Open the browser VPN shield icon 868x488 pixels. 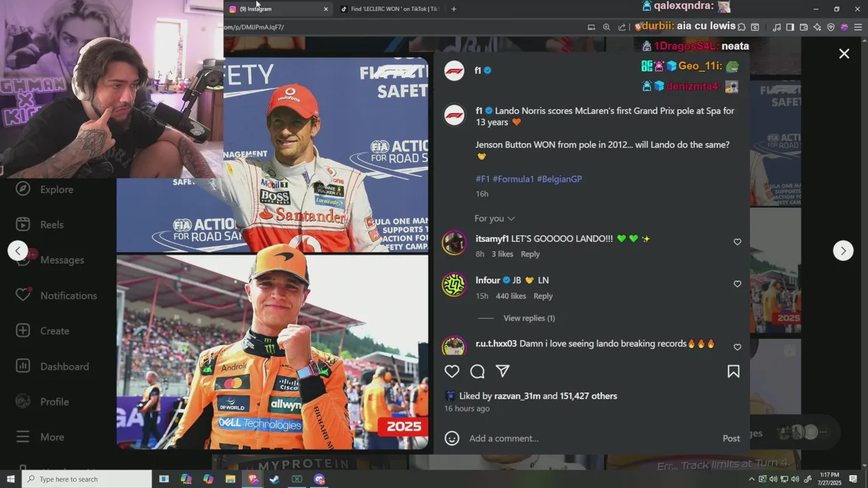pos(831,27)
